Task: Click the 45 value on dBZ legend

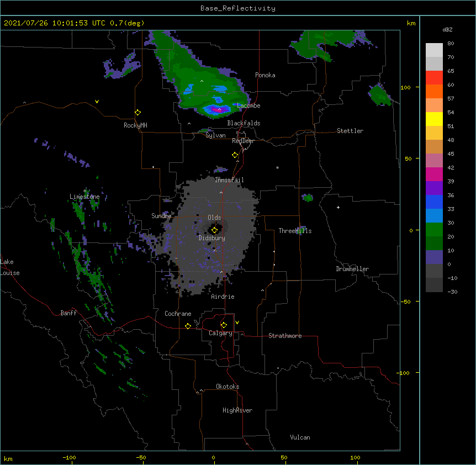Action: click(x=451, y=154)
